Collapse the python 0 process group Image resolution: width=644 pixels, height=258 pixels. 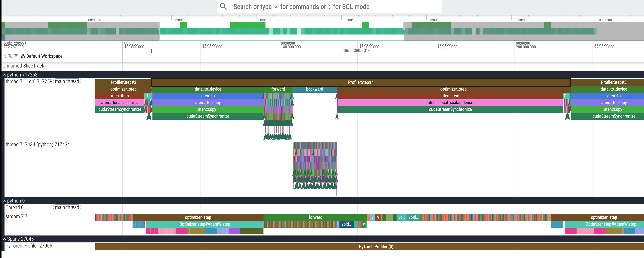click(4, 201)
